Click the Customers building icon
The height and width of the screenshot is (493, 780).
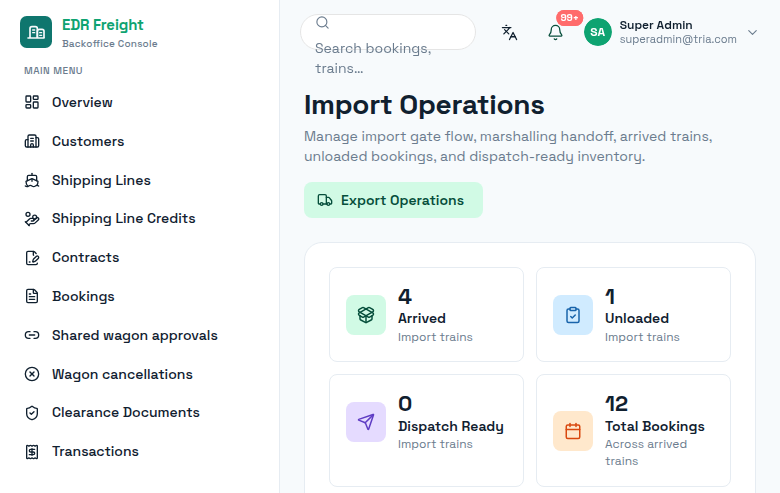(32, 141)
